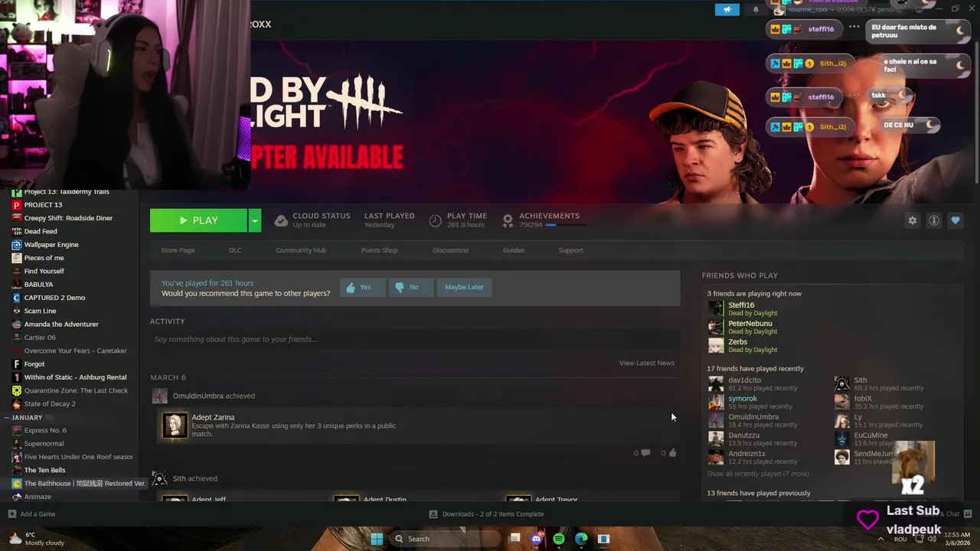Open the taskbar weather widget

click(35, 539)
